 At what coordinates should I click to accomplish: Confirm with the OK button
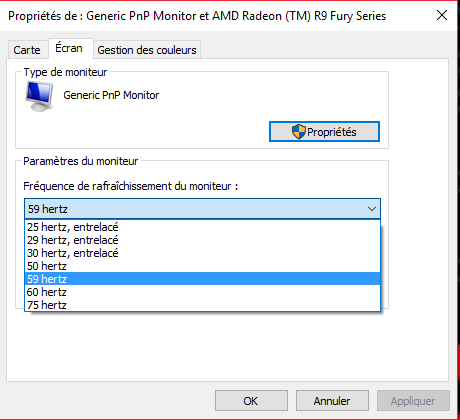[x=251, y=401]
